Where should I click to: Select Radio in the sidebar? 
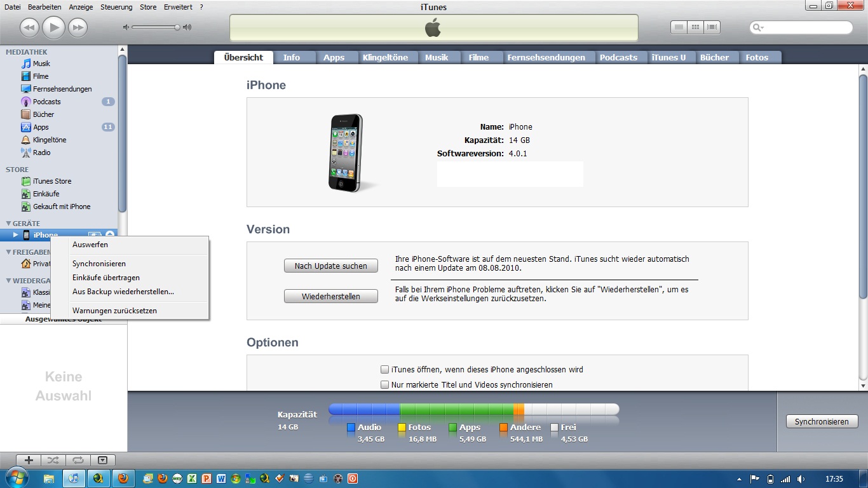(x=41, y=152)
